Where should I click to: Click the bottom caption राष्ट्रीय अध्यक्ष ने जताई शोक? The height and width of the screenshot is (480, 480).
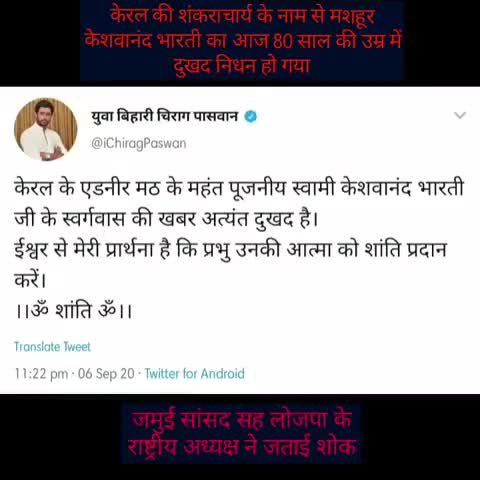[242, 447]
